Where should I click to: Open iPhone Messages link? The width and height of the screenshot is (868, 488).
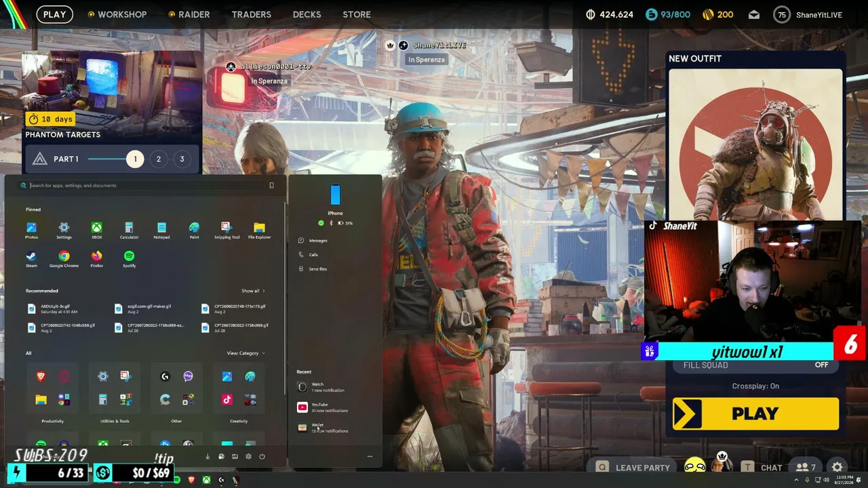pos(313,241)
